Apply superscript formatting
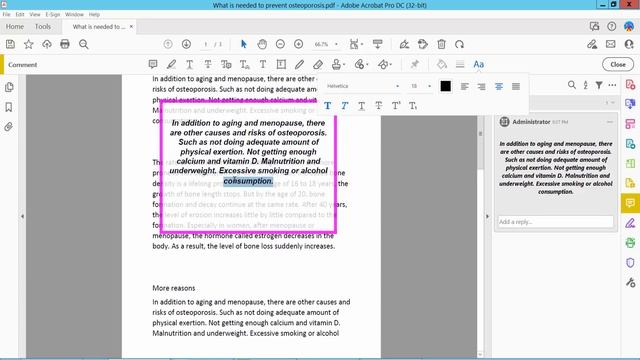Viewport: 640px width, 360px height. click(396, 106)
